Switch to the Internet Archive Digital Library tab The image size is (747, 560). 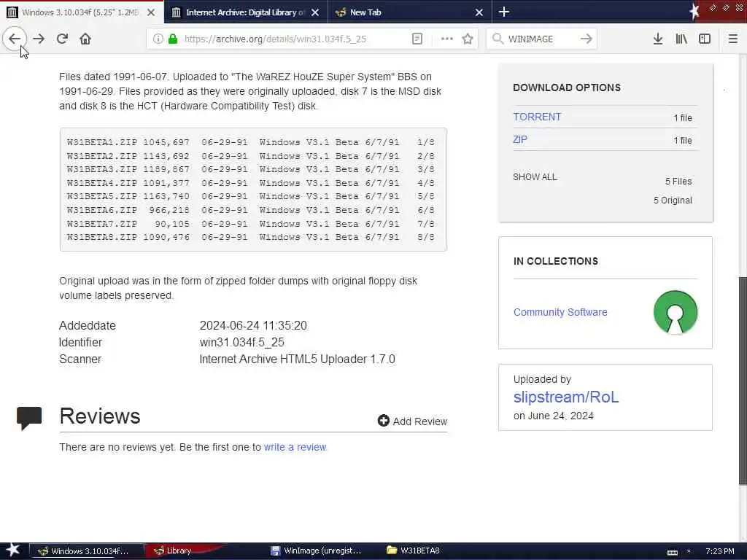click(x=245, y=12)
